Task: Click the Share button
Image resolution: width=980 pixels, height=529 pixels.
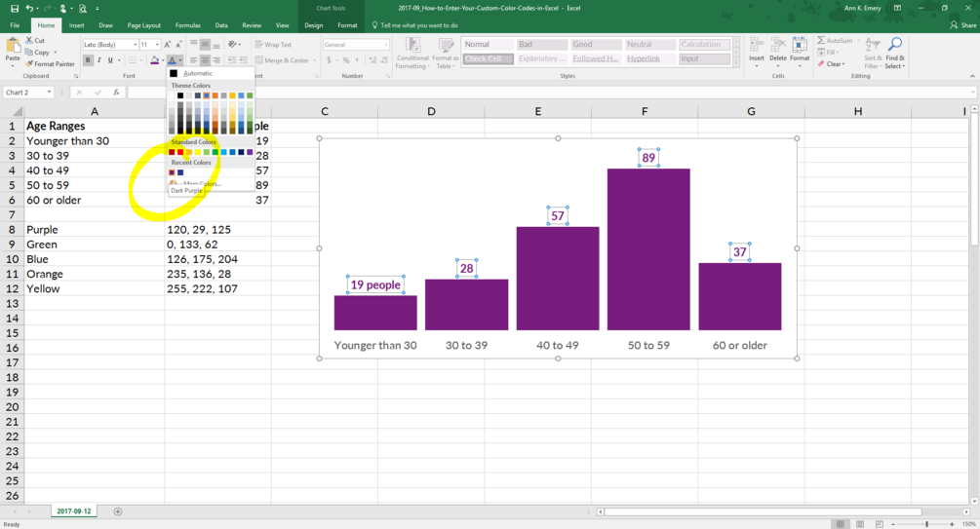Action: pyautogui.click(x=963, y=25)
